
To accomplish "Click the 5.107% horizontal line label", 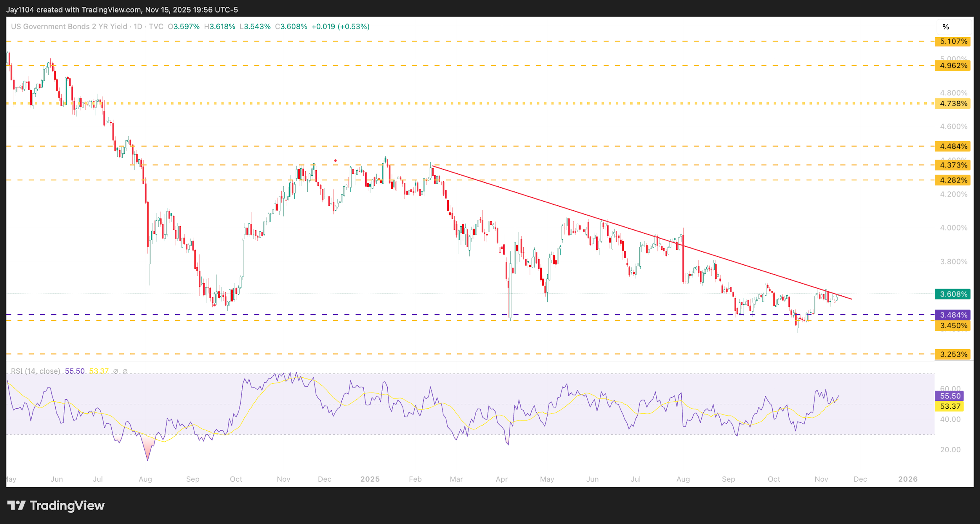I will (953, 42).
